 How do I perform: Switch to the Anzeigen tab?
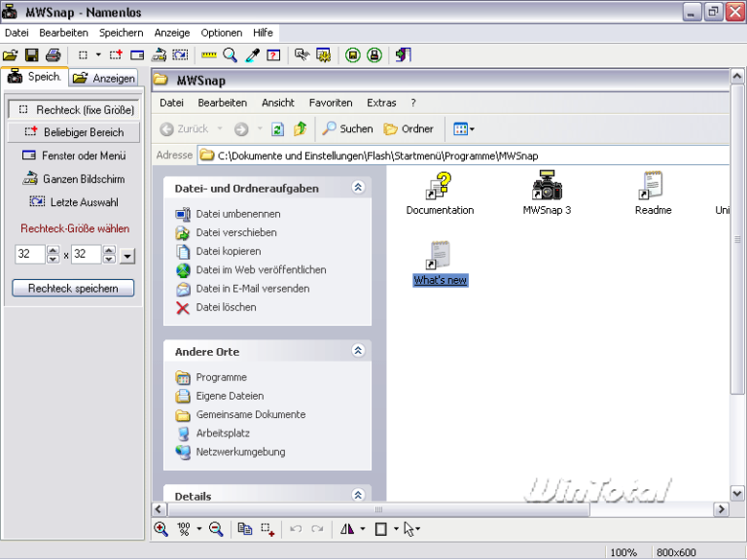[104, 78]
